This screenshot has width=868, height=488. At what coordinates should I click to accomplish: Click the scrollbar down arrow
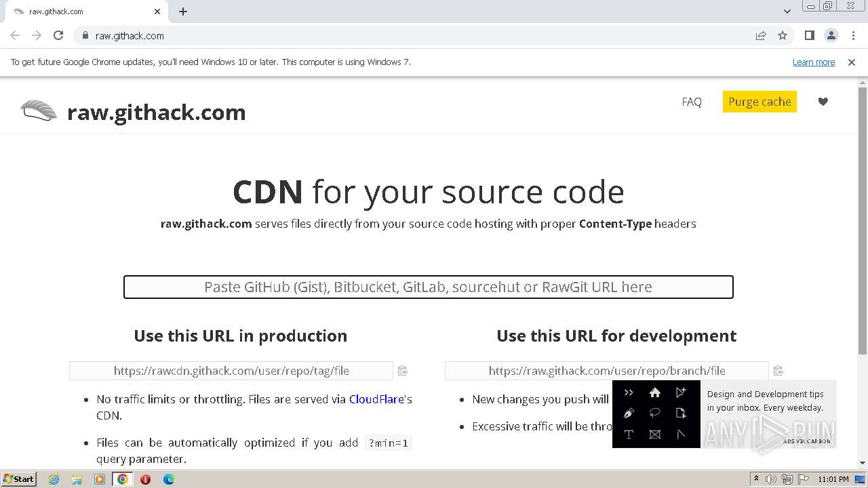pyautogui.click(x=862, y=463)
